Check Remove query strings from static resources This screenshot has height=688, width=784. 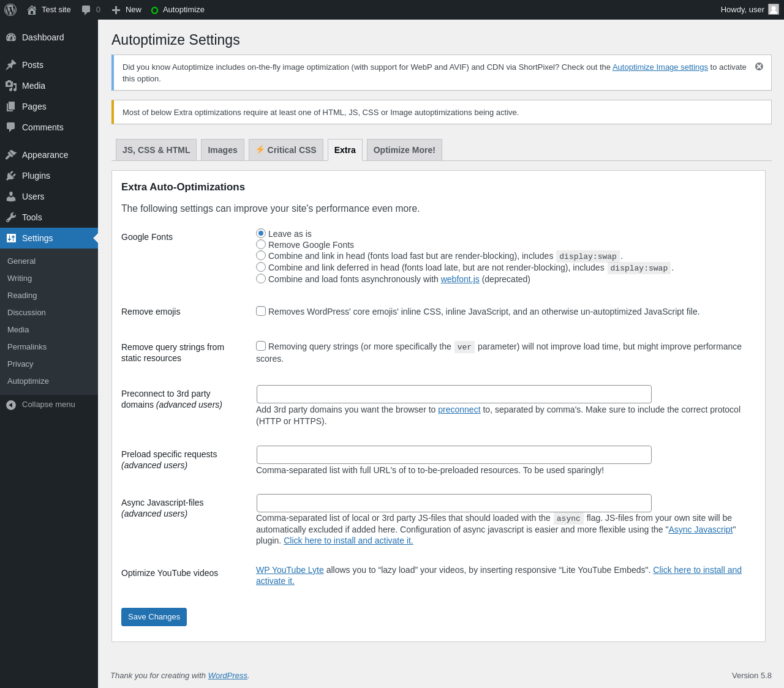(x=261, y=346)
